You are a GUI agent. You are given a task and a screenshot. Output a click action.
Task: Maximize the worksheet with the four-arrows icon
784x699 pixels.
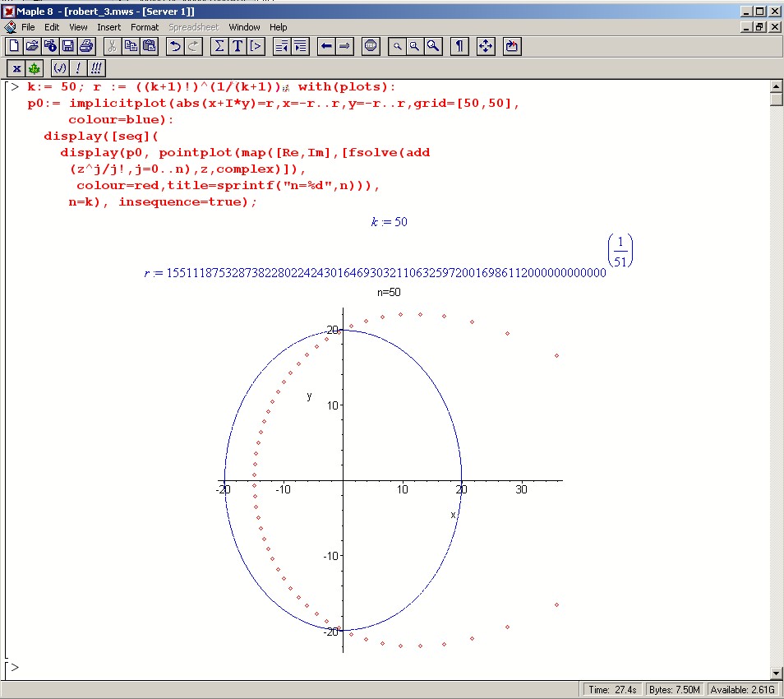point(486,47)
